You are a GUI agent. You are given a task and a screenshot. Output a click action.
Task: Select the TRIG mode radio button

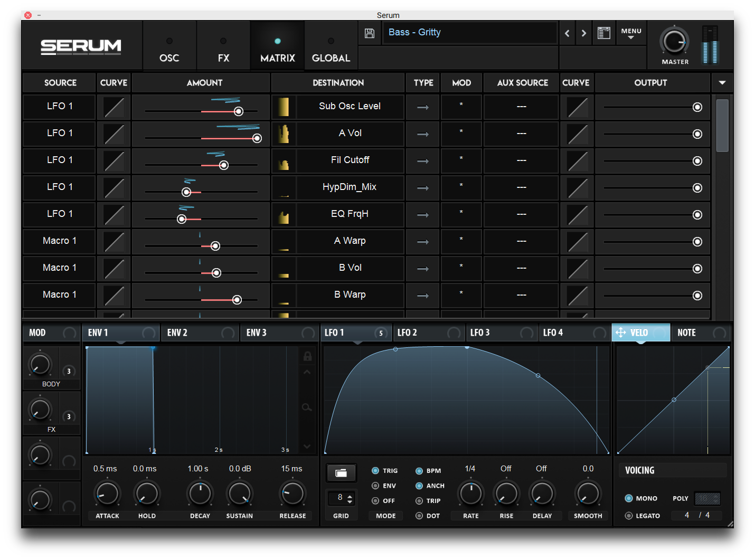375,471
